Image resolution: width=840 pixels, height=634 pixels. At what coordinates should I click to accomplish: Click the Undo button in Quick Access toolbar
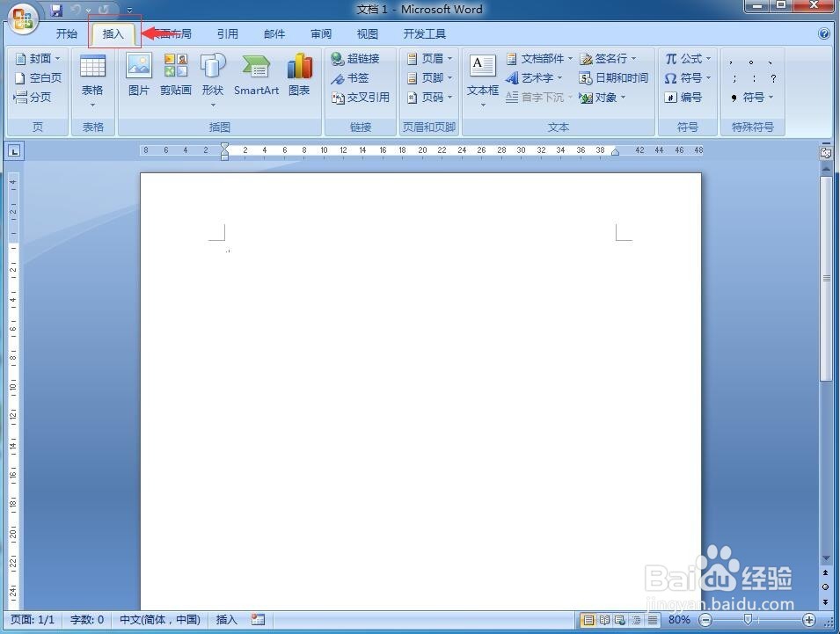tap(77, 10)
